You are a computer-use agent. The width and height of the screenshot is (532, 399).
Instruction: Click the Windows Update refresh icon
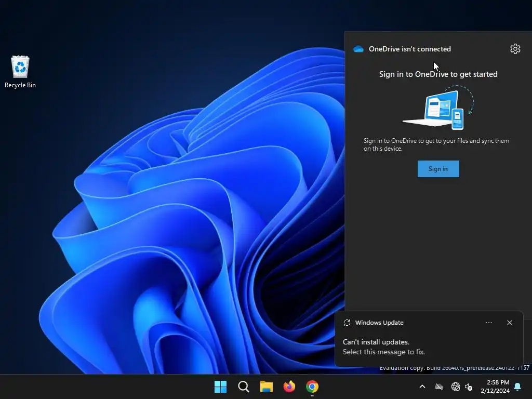tap(347, 323)
